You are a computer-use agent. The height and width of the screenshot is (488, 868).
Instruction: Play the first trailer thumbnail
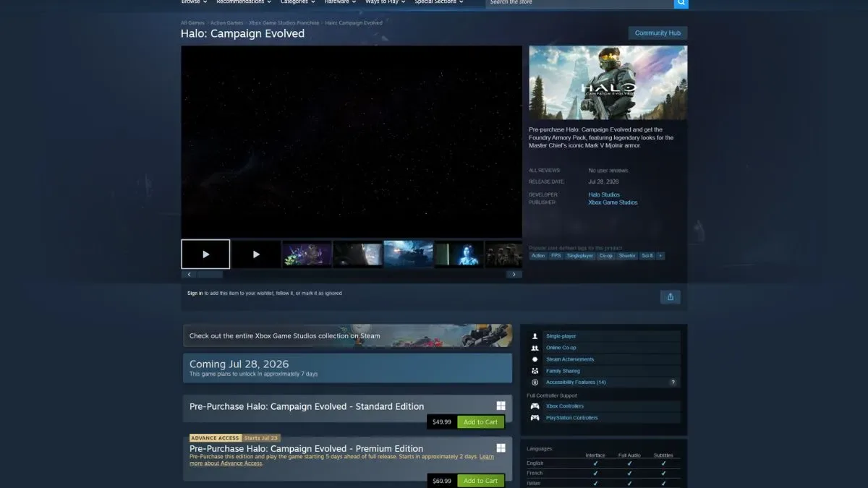click(205, 254)
